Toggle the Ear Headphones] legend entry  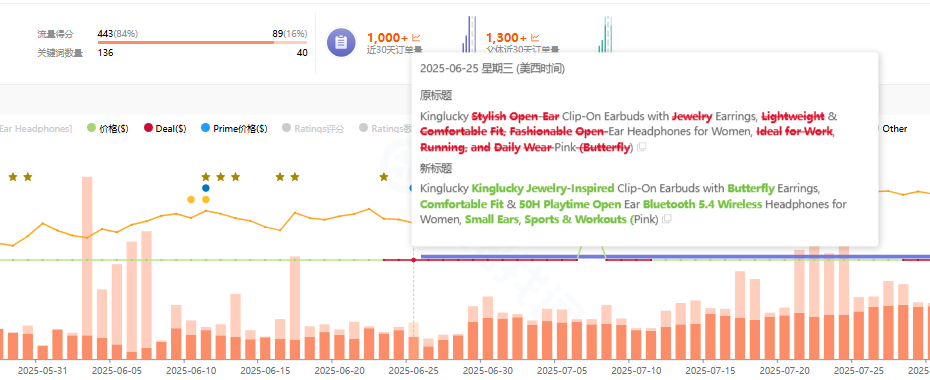[x=36, y=128]
